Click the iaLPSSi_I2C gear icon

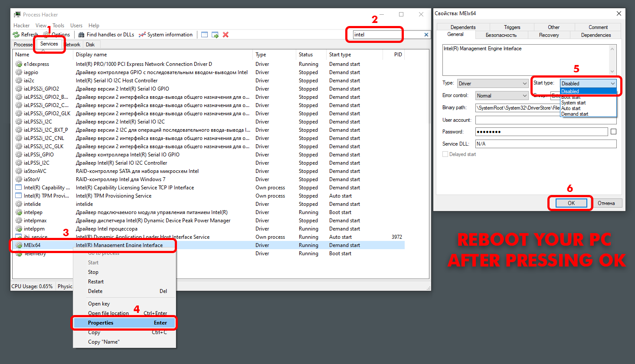click(19, 163)
